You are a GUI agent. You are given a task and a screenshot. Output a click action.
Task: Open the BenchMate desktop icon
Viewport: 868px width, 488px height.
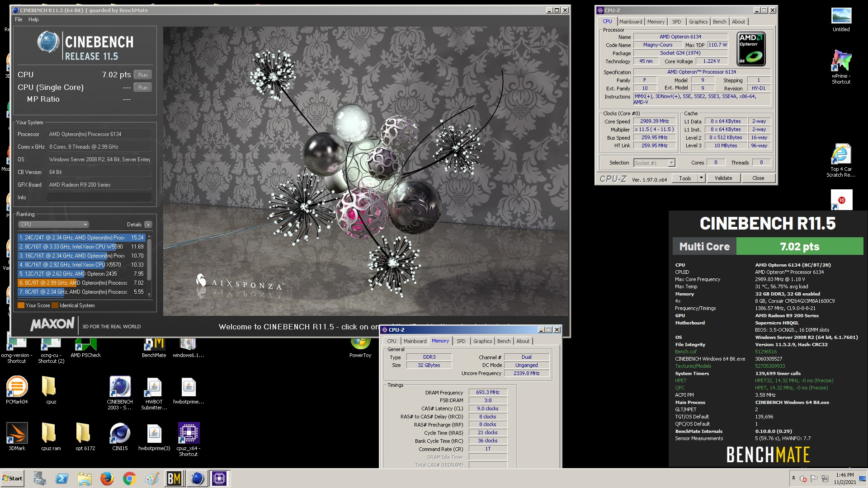pos(154,348)
